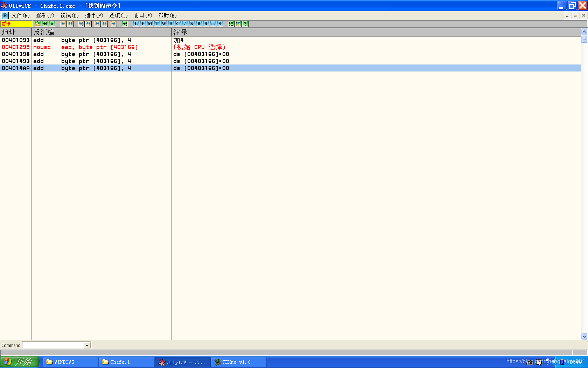Sort by the 地址 column header
This screenshot has height=368, width=588.
16,32
